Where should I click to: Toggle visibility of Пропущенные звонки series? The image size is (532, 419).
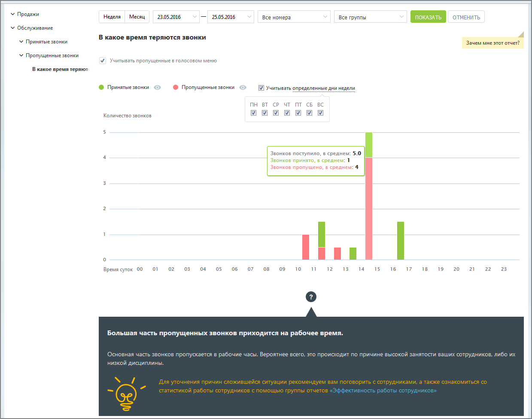click(243, 87)
